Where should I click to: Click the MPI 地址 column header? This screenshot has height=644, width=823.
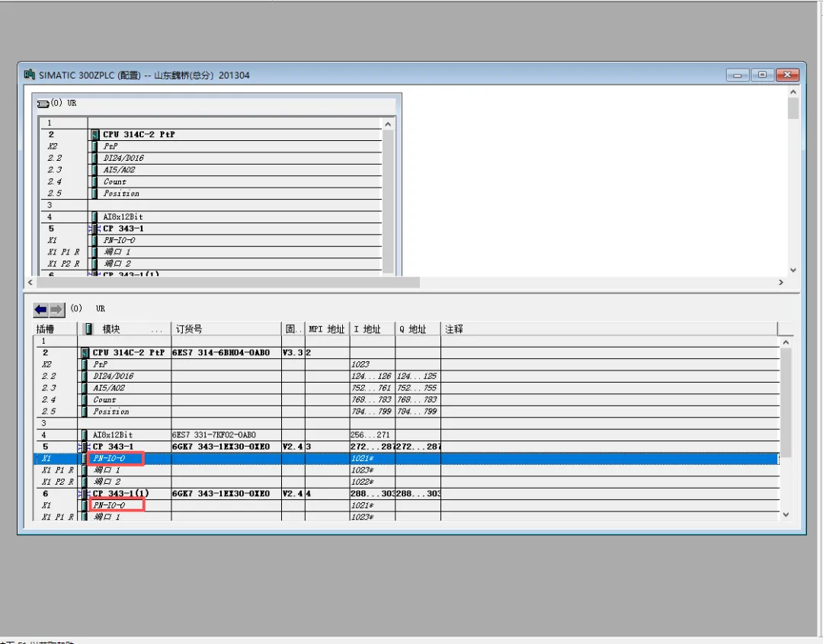pyautogui.click(x=328, y=329)
